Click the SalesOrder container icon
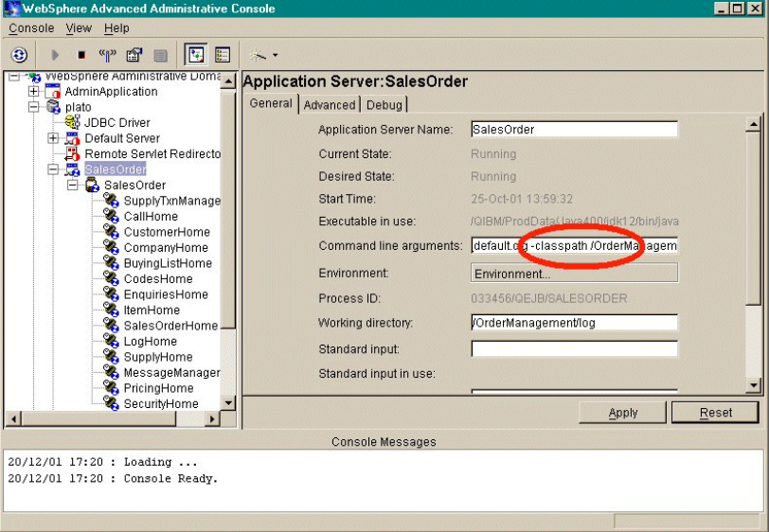The image size is (769, 532). 92,185
